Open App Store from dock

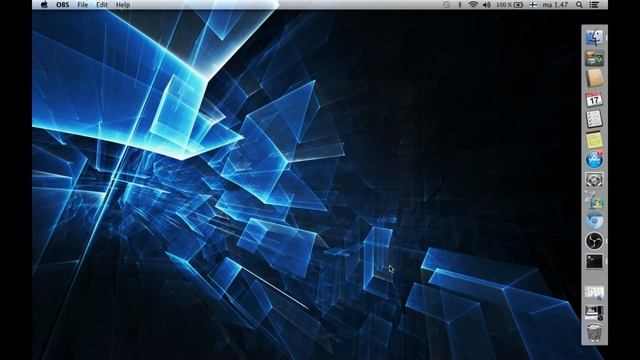[594, 160]
